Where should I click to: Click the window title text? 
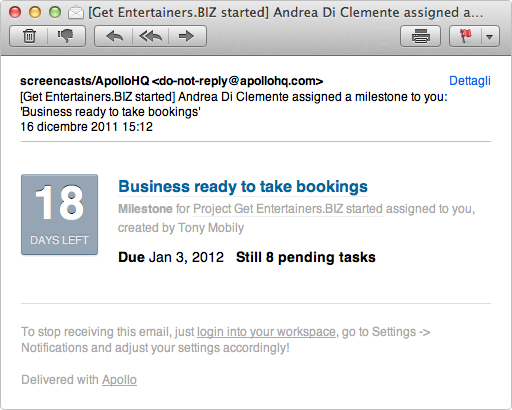286,13
